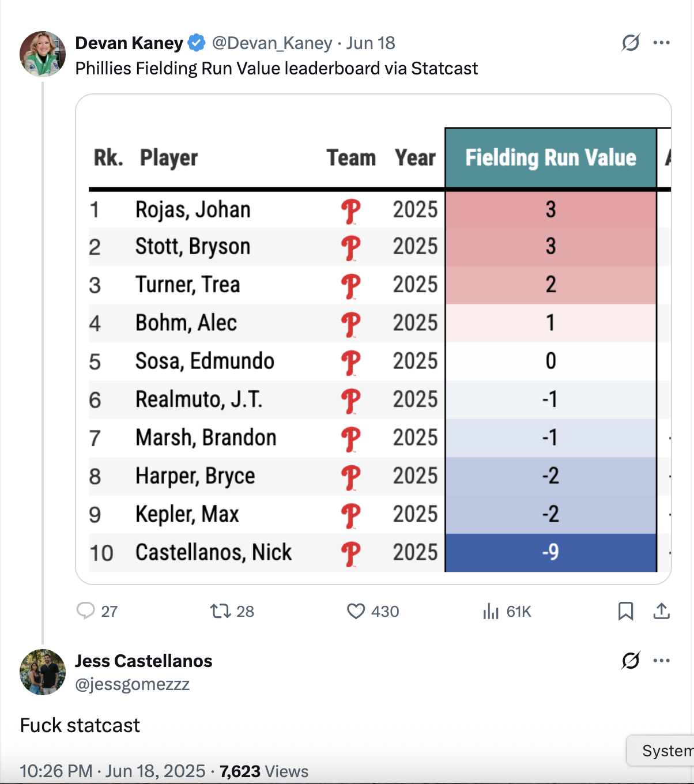Like the Phillies leaderboard tweet
This screenshot has width=694, height=784.
(x=356, y=610)
